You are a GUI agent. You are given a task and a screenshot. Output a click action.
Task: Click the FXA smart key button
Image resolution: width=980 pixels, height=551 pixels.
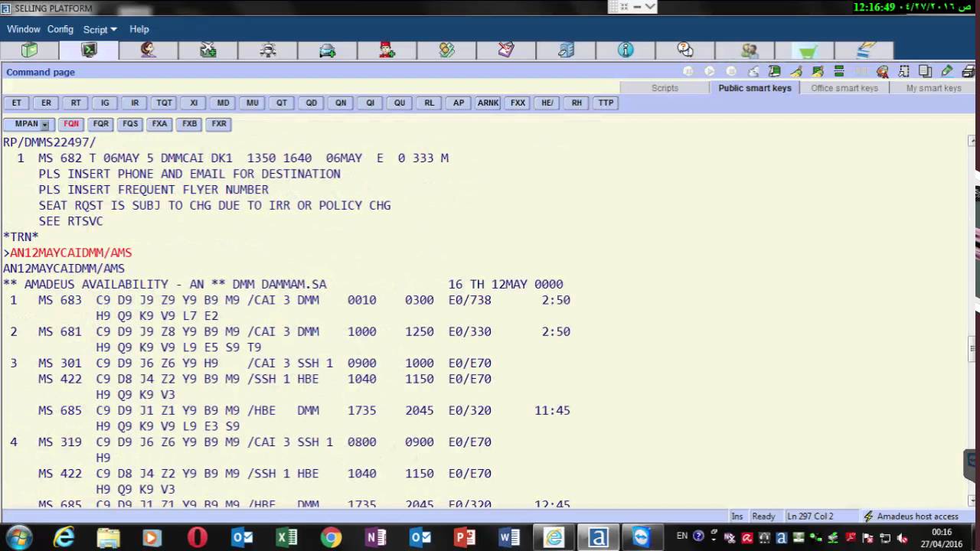[159, 124]
